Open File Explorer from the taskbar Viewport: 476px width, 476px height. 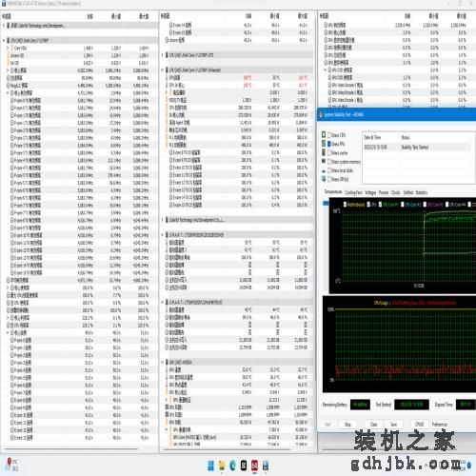coord(222,466)
